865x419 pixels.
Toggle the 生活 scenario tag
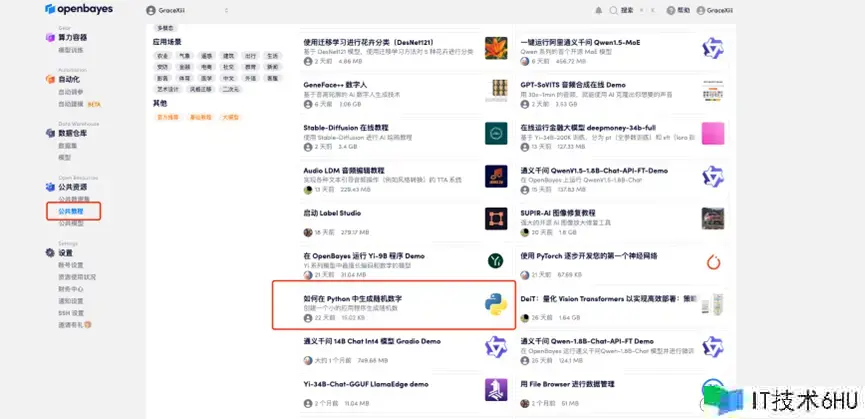[273, 56]
